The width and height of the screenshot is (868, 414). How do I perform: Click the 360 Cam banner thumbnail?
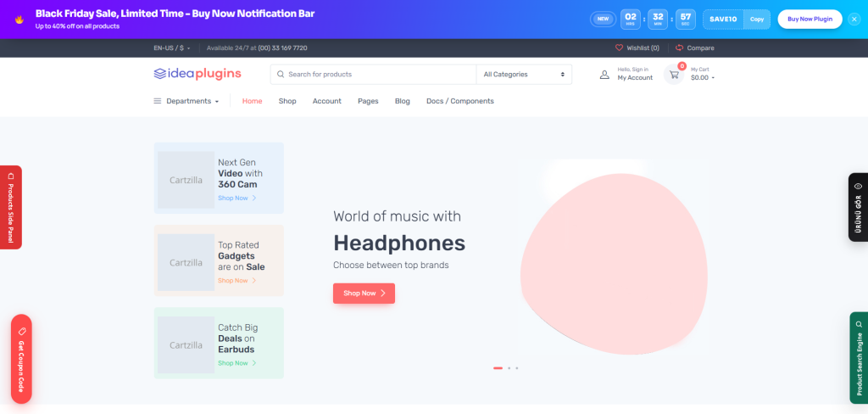coord(186,180)
